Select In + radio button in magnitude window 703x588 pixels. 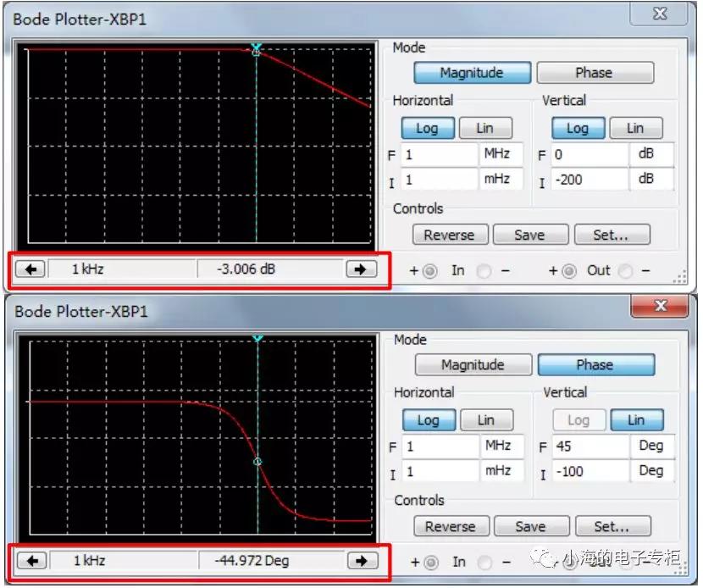[431, 271]
